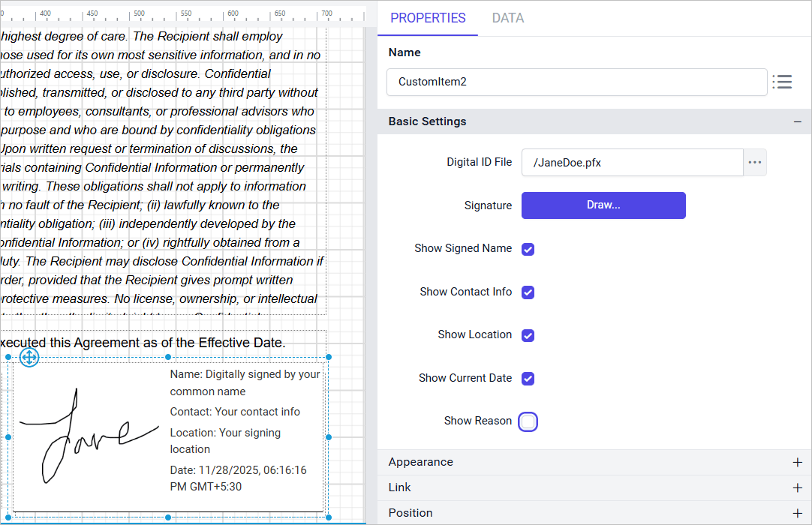This screenshot has width=812, height=525.
Task: Click the Name field containing CustomItem2
Action: coord(576,82)
